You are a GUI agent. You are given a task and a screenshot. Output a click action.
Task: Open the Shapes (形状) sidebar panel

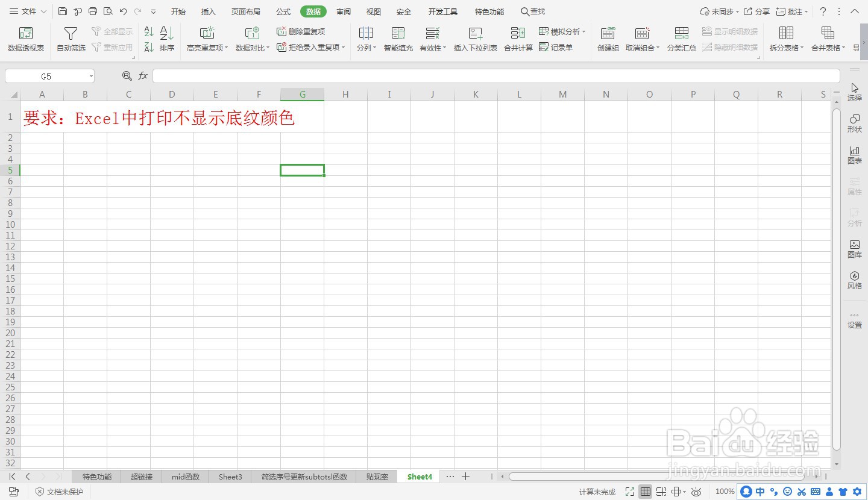pyautogui.click(x=855, y=123)
